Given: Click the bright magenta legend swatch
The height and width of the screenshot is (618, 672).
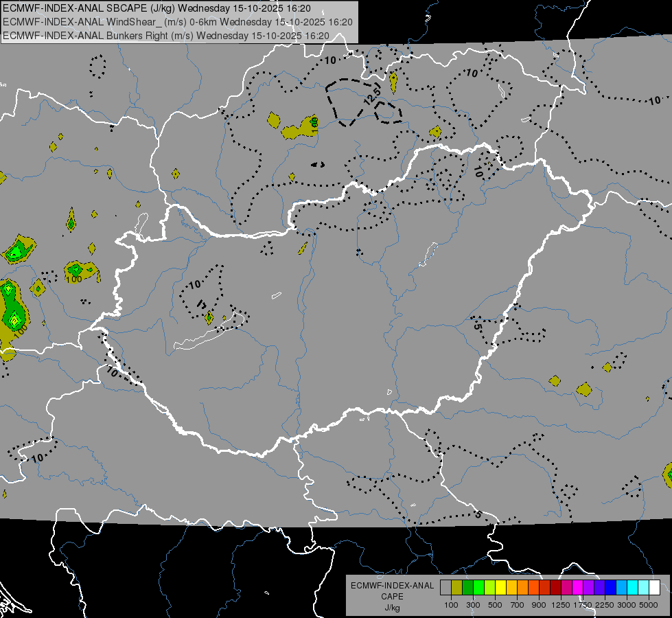Looking at the screenshot, I should [578, 587].
